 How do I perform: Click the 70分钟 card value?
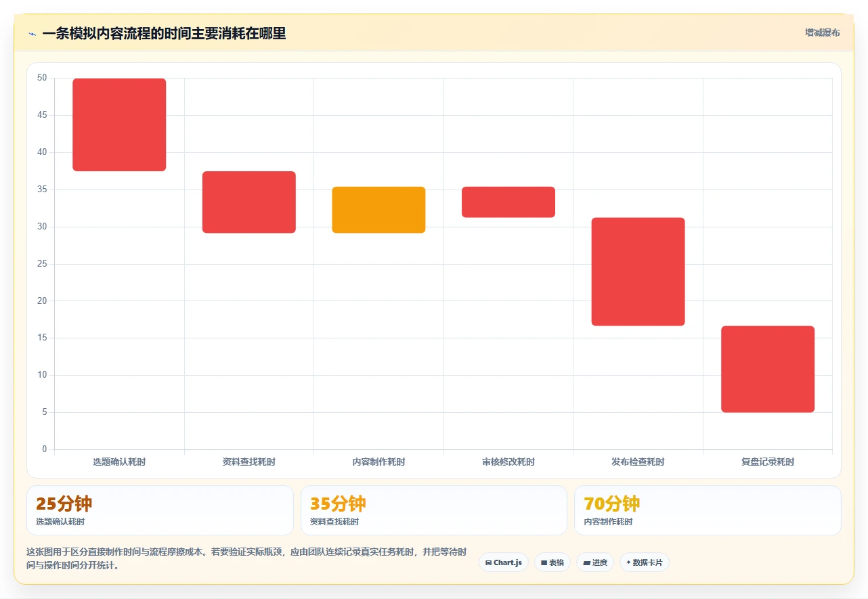click(612, 504)
